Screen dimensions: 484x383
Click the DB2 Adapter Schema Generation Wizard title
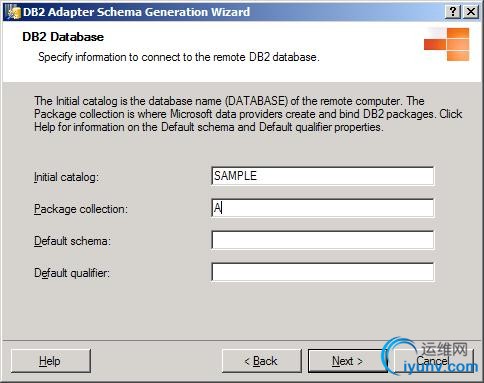[x=136, y=12]
